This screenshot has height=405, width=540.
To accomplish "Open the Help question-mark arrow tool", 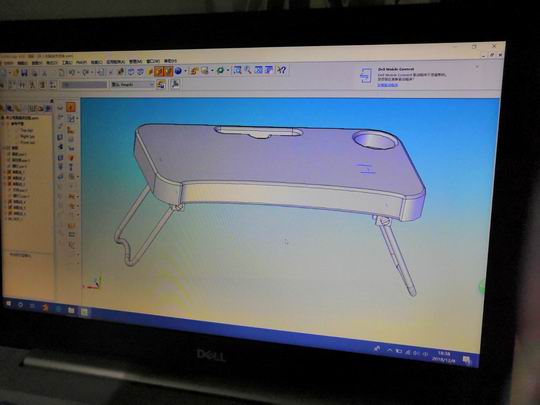I will (x=281, y=70).
